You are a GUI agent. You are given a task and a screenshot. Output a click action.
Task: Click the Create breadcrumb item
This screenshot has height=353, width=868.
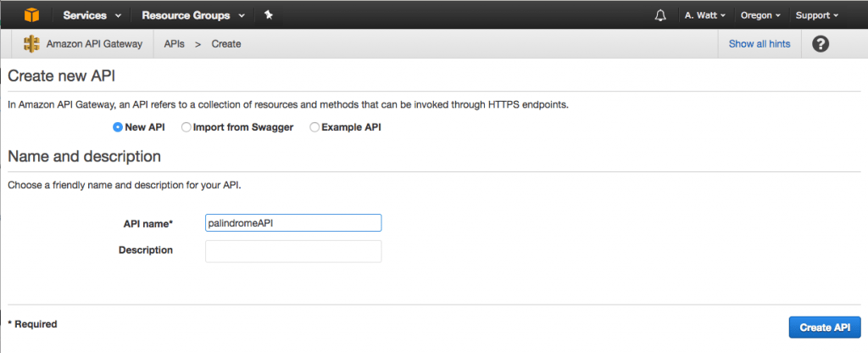pyautogui.click(x=226, y=44)
